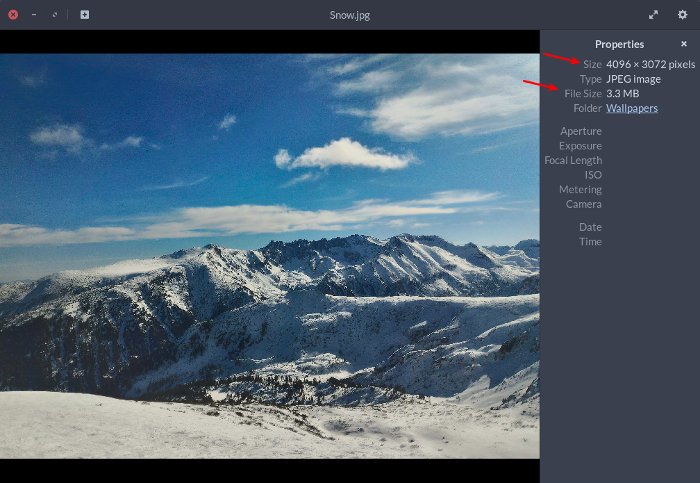Screen dimensions: 700x483
Task: Click the Folder label
Action: (588, 108)
